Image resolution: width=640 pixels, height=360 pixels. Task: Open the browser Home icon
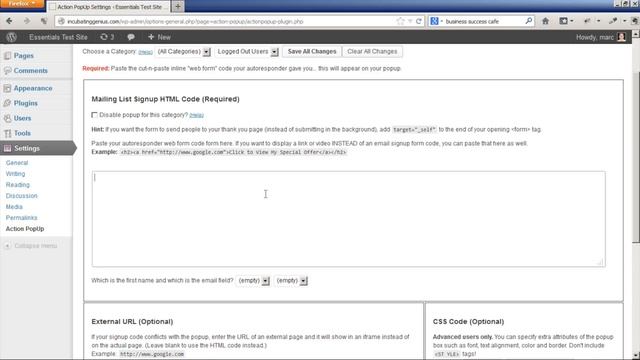pyautogui.click(x=545, y=21)
